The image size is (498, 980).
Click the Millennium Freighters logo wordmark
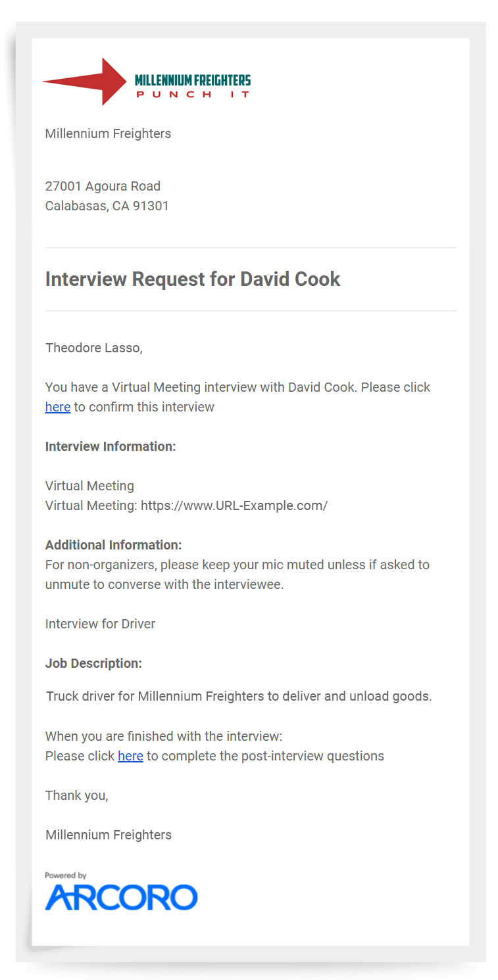point(192,80)
